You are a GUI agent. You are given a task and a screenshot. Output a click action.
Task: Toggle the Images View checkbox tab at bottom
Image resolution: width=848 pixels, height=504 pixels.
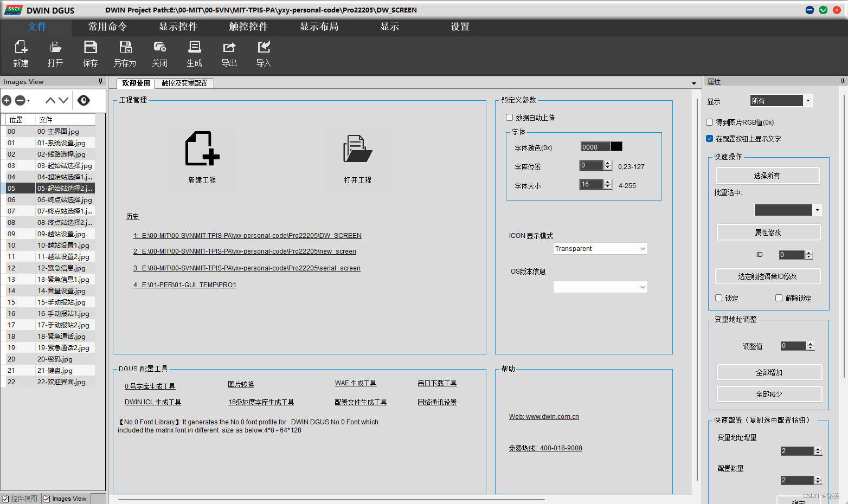65,499
